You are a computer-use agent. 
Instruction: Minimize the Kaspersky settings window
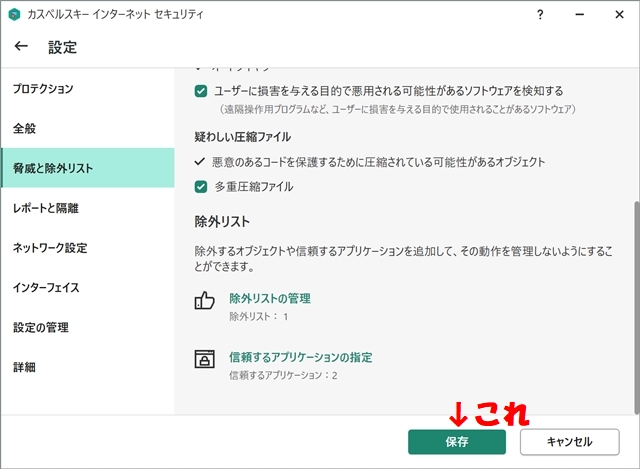pos(578,15)
